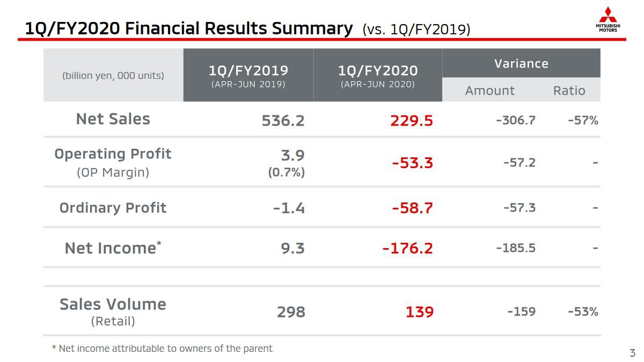Click the slide page number 3
Screen dimensions: 644x362
632,353
